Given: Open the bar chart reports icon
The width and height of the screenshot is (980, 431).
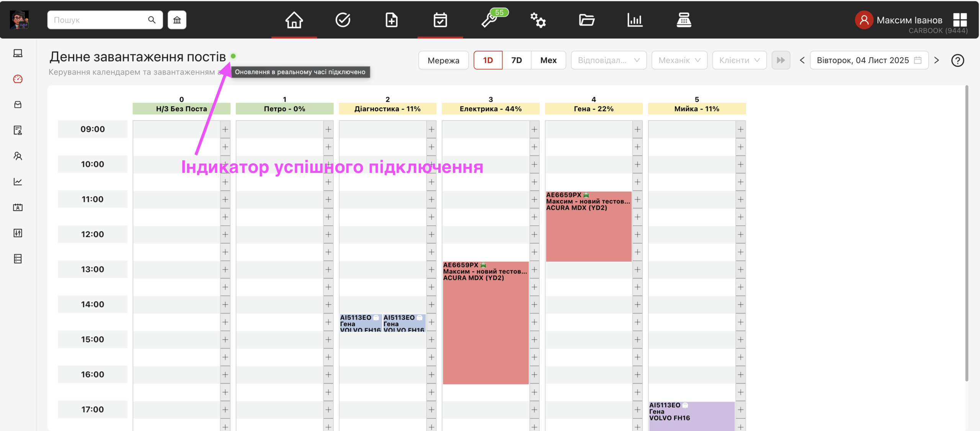Looking at the screenshot, I should click(x=635, y=20).
